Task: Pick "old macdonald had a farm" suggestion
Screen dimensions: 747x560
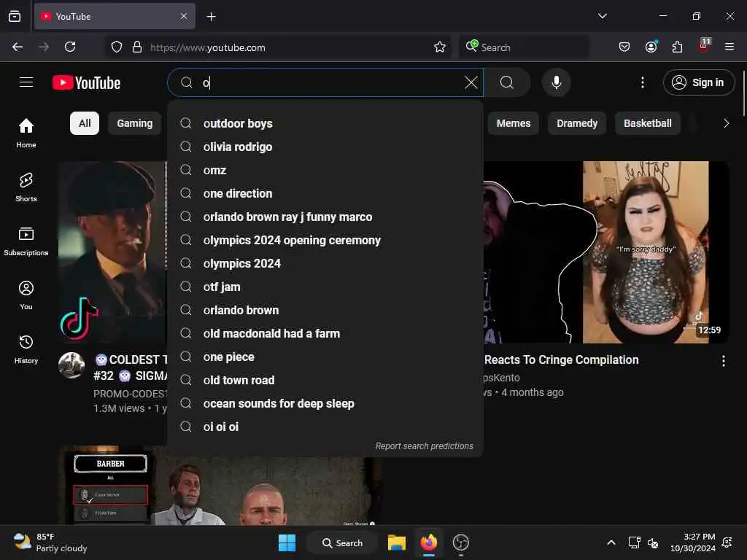Action: (x=325, y=333)
